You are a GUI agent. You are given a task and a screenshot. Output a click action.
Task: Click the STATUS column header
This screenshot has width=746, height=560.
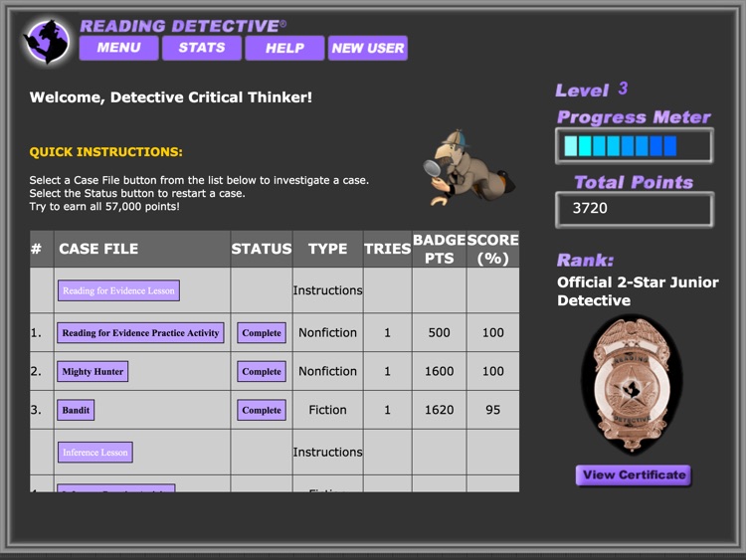tap(262, 249)
